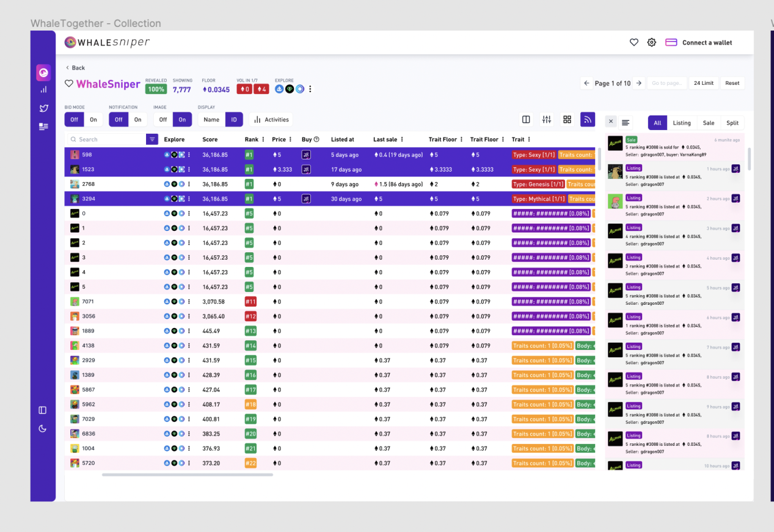The width and height of the screenshot is (774, 532).
Task: Toggle split column view icon
Action: [x=526, y=120]
